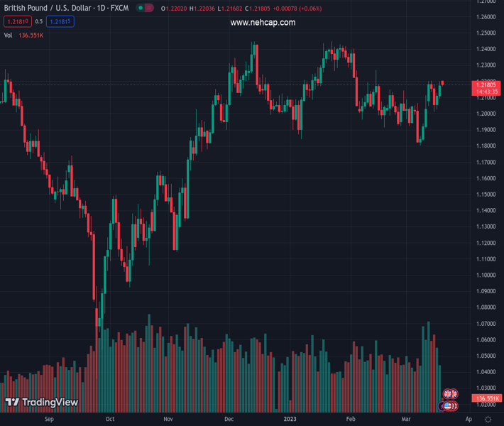Click the 2023 label on time axis

290,420
